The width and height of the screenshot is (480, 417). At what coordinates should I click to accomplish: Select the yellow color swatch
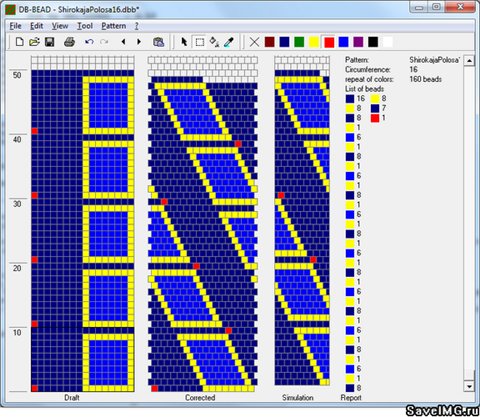314,42
